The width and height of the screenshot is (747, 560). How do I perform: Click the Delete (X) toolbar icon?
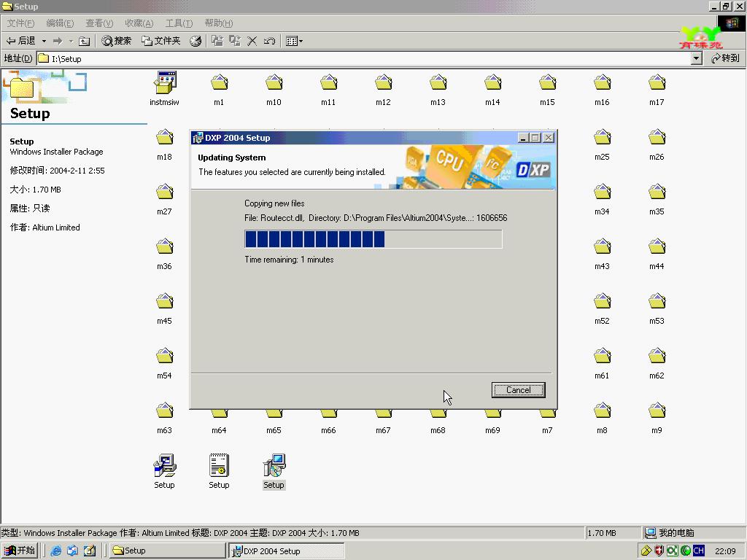[252, 41]
